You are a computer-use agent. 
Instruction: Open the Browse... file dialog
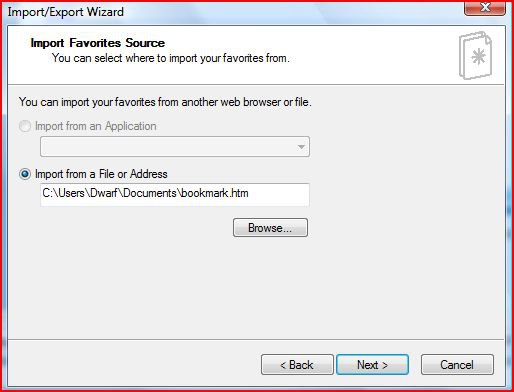(270, 228)
